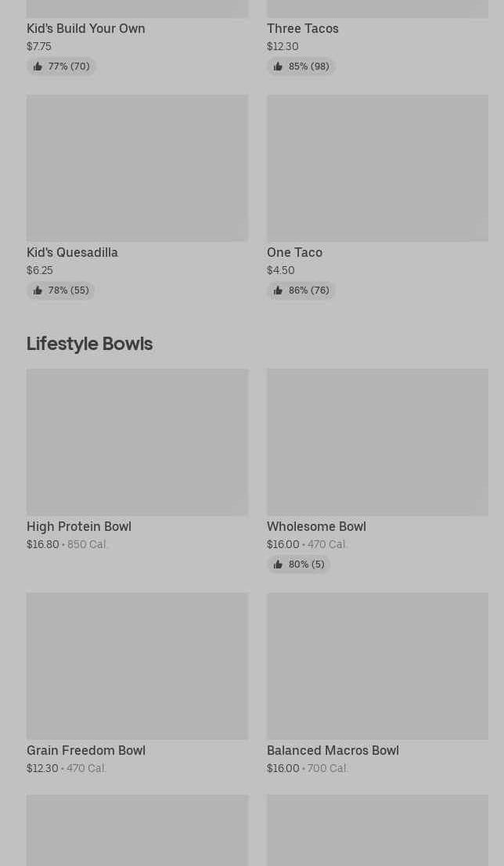Click thumbs-up icon under Kid's Quesadilla
Viewport: 504px width, 866px height.
pos(38,290)
